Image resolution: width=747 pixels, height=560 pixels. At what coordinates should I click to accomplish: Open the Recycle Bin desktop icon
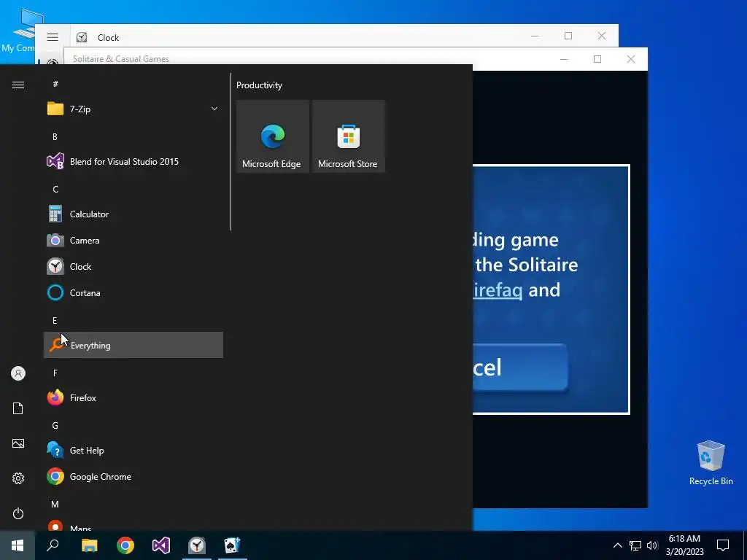tap(711, 463)
